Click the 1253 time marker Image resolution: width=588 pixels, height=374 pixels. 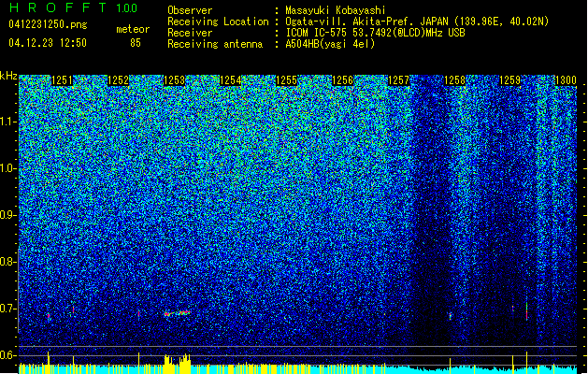coord(174,80)
